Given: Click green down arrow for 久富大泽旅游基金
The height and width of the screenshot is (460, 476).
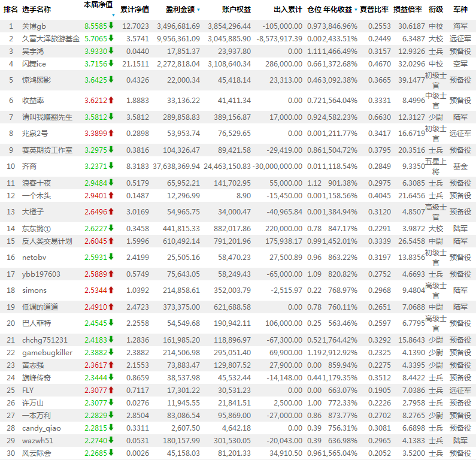Looking at the screenshot, I should [111, 38].
